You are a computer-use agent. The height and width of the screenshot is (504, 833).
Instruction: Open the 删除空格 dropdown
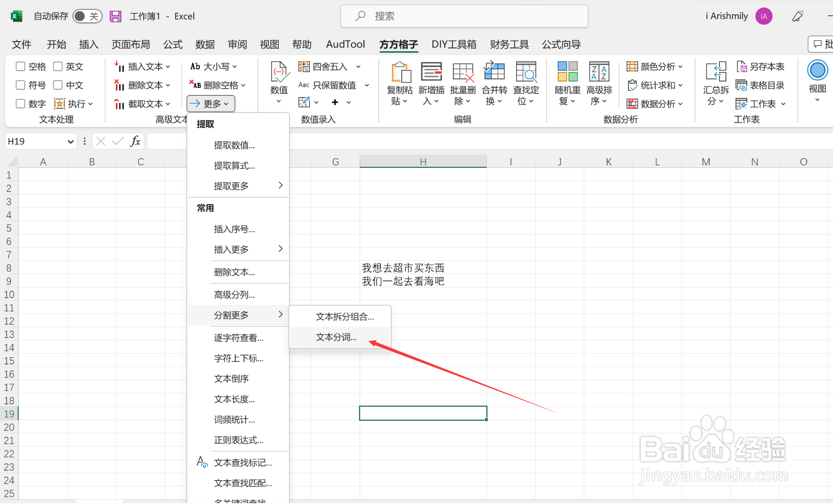pos(218,85)
